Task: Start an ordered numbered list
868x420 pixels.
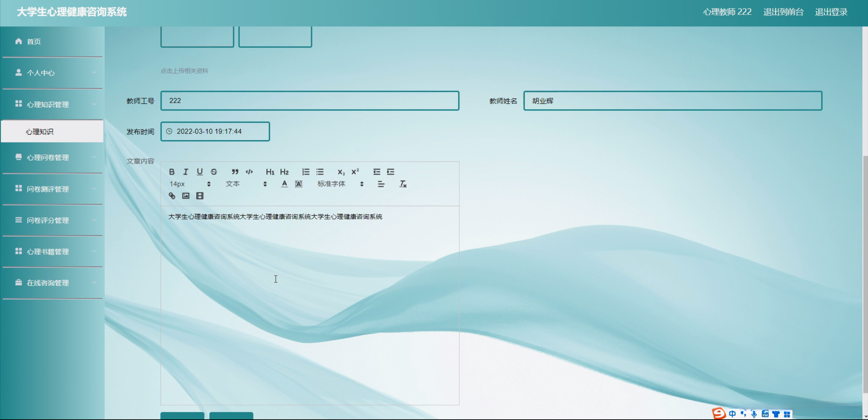Action: [x=306, y=172]
